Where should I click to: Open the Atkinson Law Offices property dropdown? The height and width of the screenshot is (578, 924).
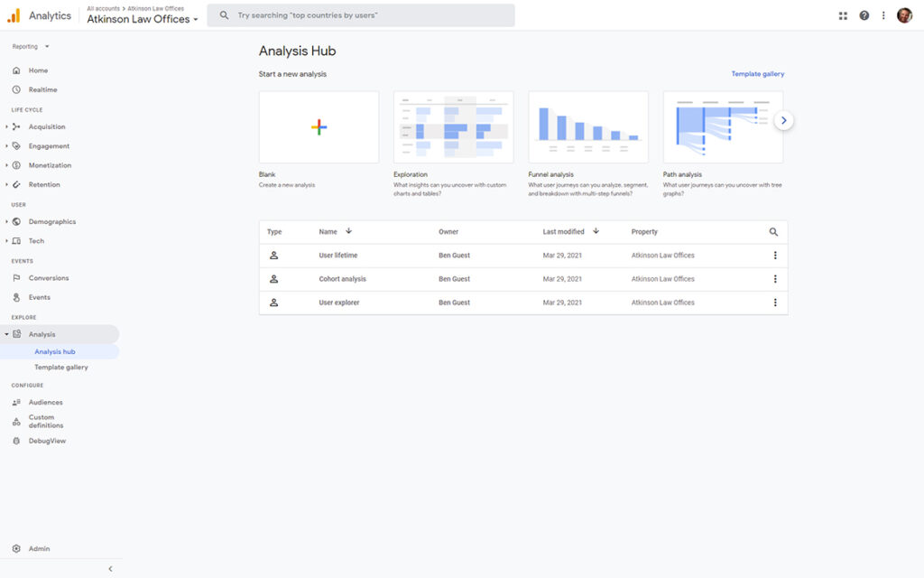coord(143,19)
